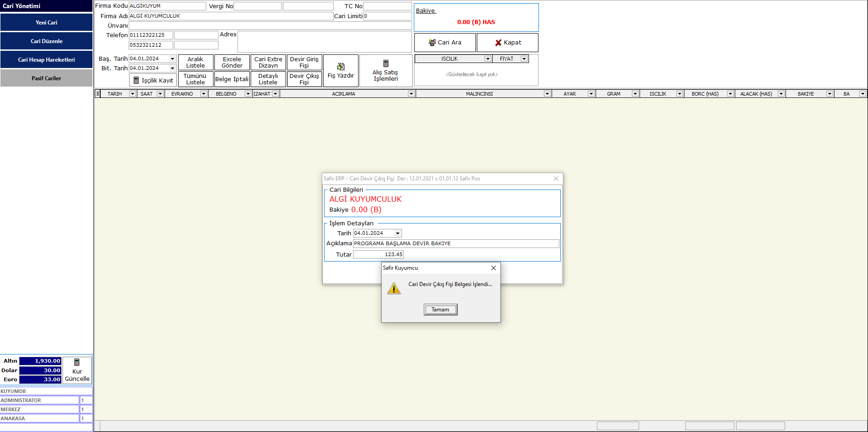868x432 pixels.
Task: Open SAAT column filter dropdown
Action: coord(160,94)
